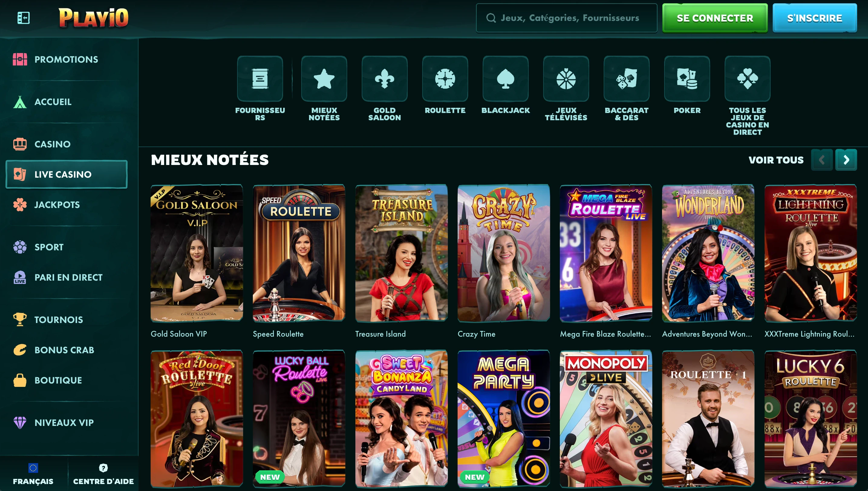This screenshot has height=491, width=868.
Task: Click the Accueil tent icon
Action: pyautogui.click(x=20, y=102)
